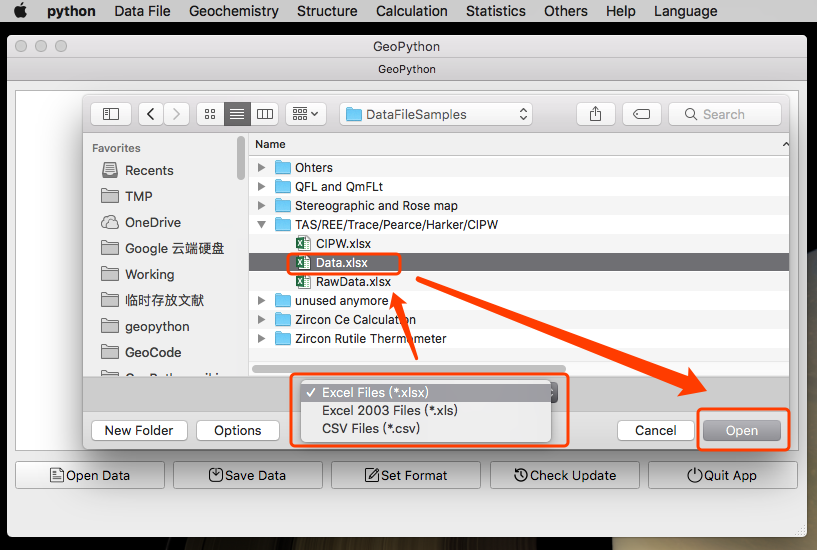Expand the QFL and QmFLt folder
The height and width of the screenshot is (550, 817).
point(262,186)
